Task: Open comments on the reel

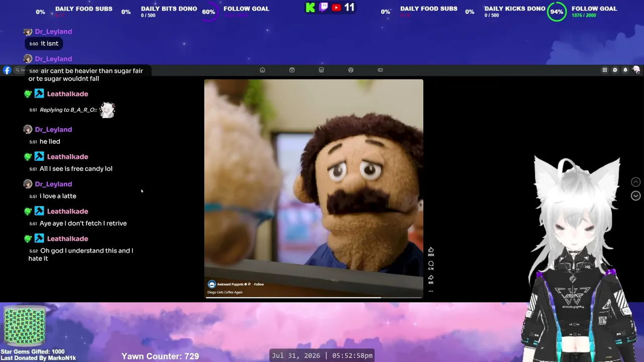Action: click(431, 263)
